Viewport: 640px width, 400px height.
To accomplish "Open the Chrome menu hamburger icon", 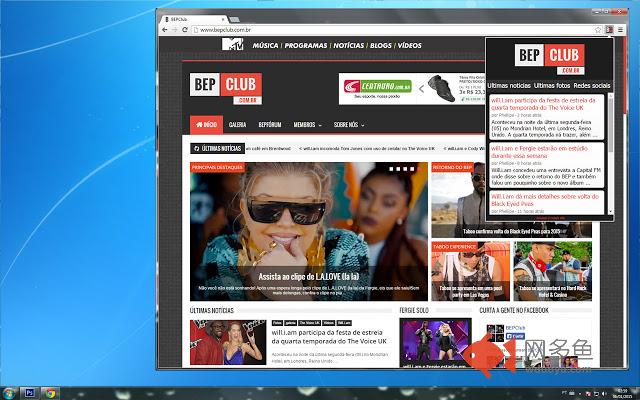I will [x=620, y=30].
